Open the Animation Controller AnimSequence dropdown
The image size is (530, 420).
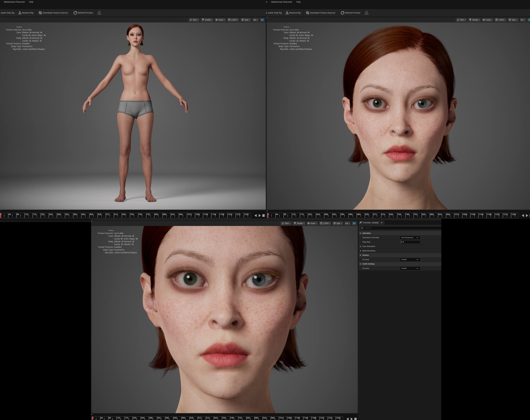pyautogui.click(x=410, y=238)
